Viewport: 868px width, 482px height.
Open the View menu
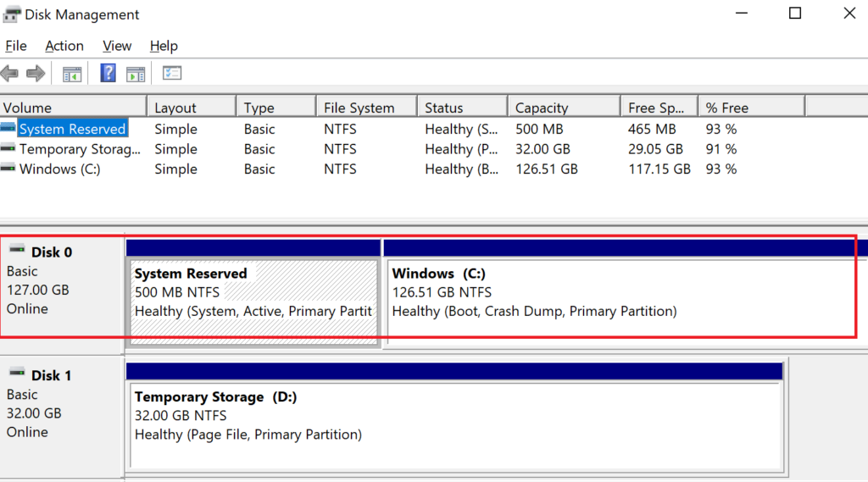pos(117,46)
